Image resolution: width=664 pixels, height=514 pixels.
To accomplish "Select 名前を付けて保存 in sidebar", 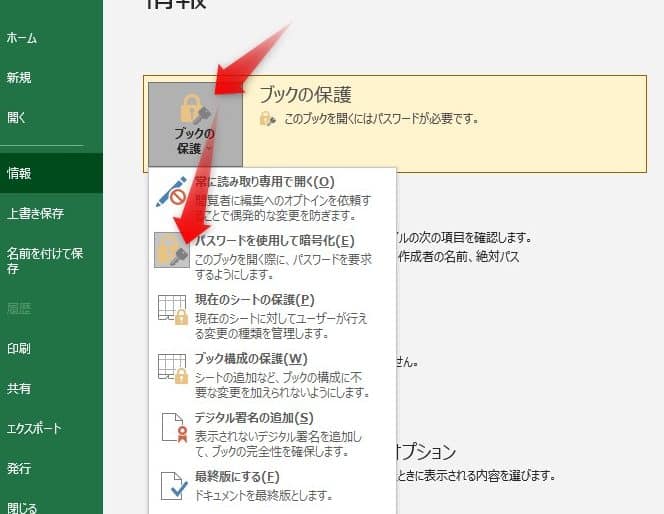I will click(x=44, y=260).
